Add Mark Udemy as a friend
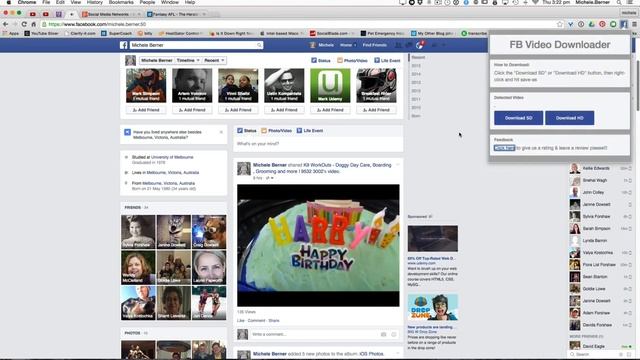This screenshot has height=360, width=640. 330,110
